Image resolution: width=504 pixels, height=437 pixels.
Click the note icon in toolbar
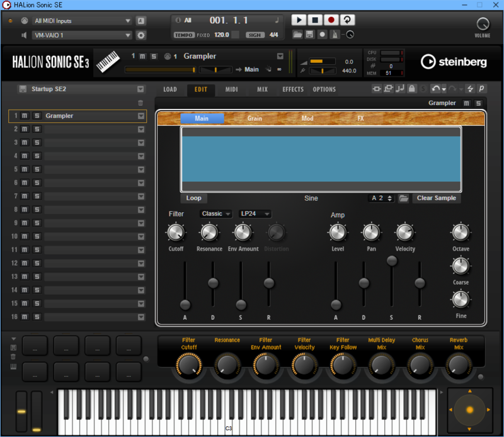[400, 88]
